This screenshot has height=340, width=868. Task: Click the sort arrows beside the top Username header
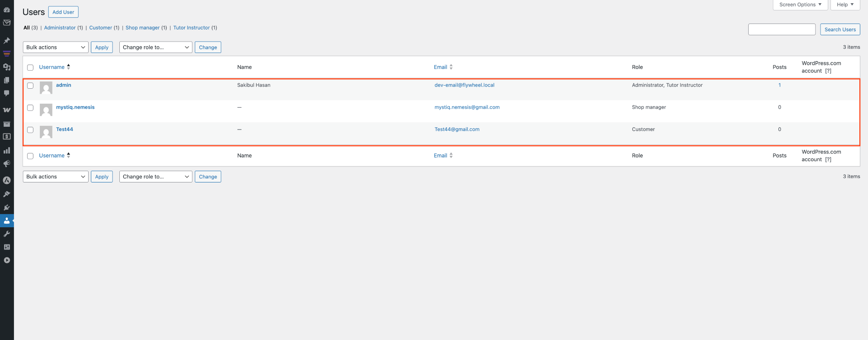68,67
